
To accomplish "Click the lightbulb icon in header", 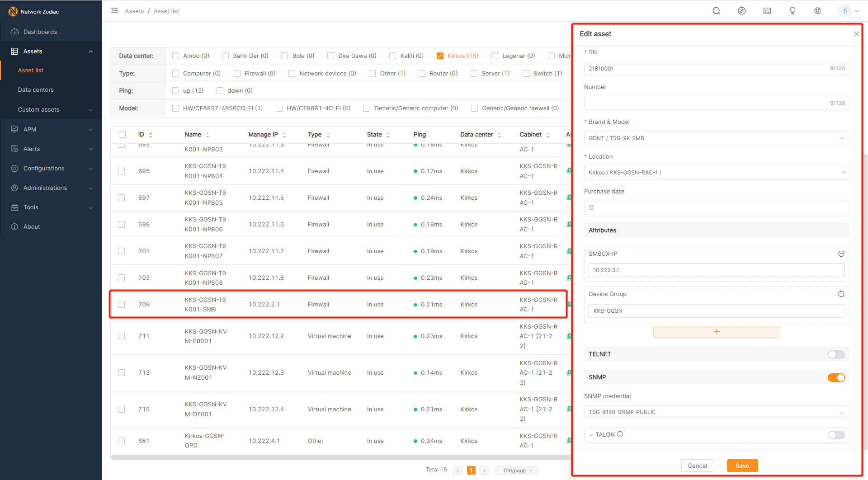I will (x=793, y=11).
